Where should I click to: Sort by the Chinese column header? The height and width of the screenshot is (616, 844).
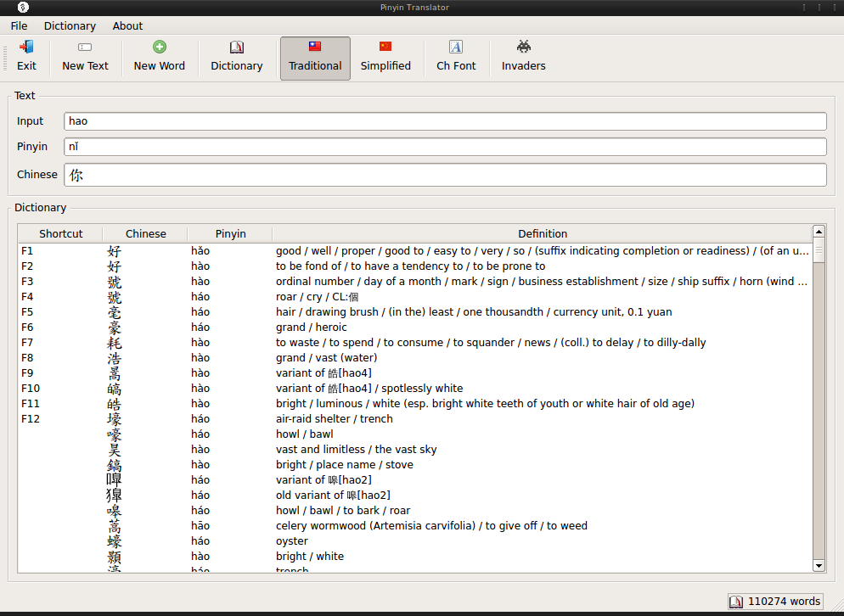[145, 233]
